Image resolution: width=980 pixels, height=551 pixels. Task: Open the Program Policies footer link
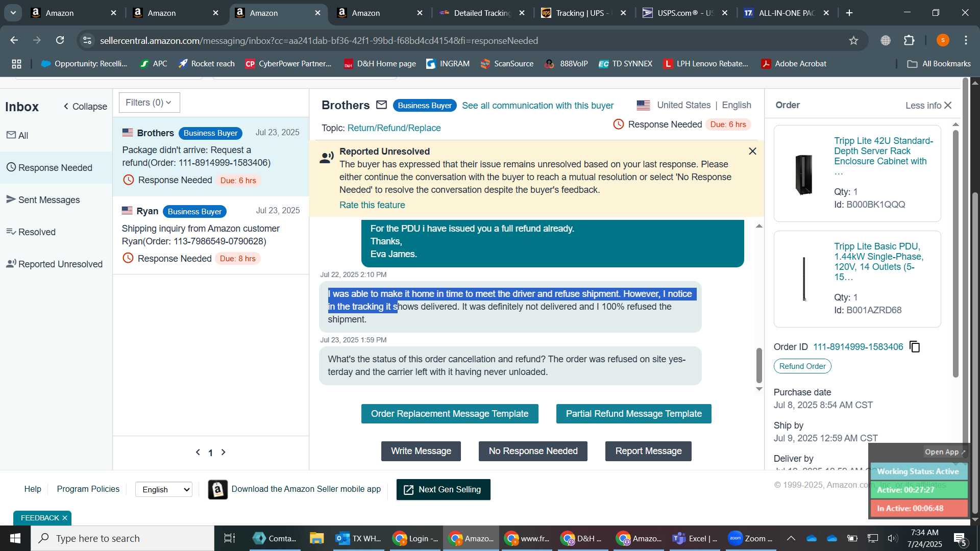point(88,489)
